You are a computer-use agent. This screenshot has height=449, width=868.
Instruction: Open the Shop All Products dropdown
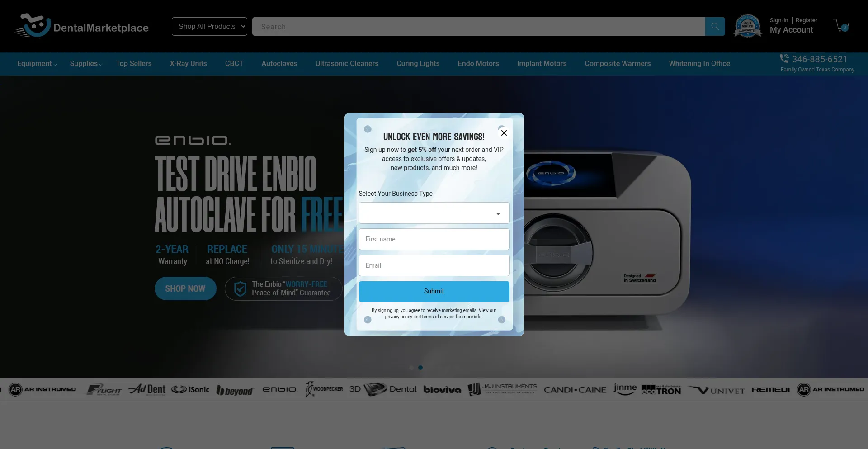209,26
